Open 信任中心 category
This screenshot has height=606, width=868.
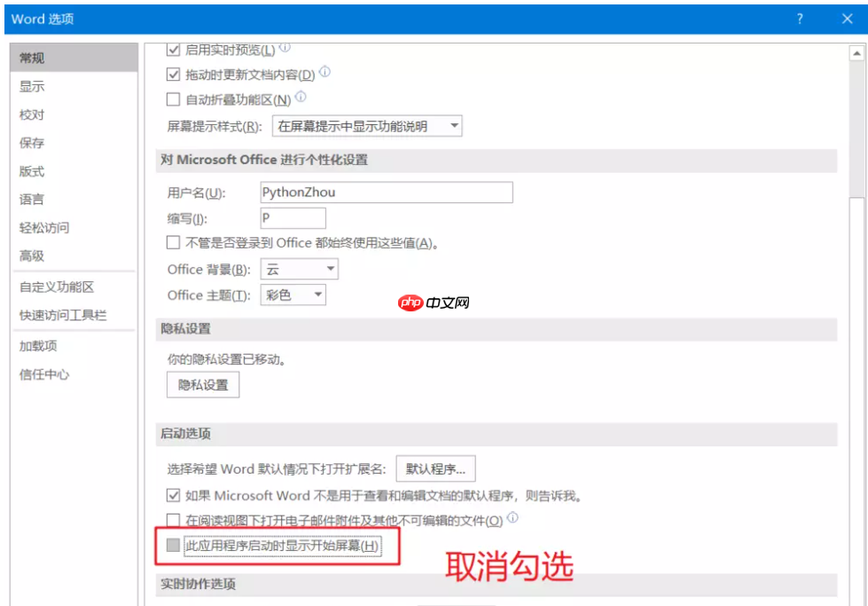[74, 374]
